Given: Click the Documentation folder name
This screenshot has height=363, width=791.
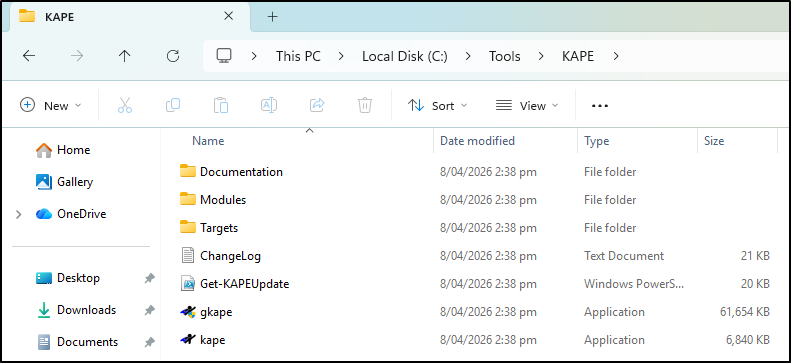Looking at the screenshot, I should click(x=241, y=171).
